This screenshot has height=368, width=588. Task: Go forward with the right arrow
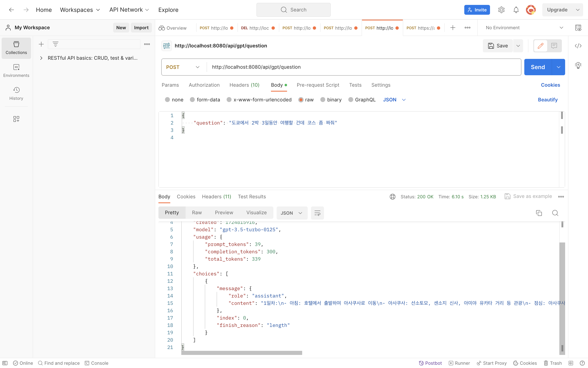click(x=26, y=10)
